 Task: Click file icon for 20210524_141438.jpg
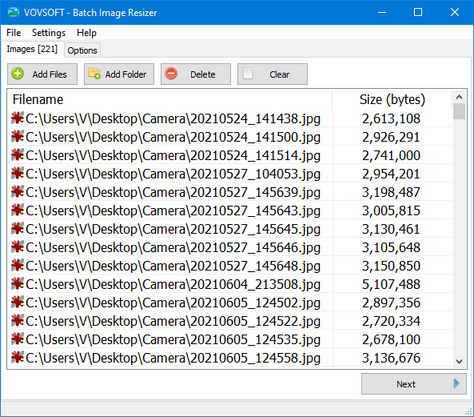tap(17, 118)
